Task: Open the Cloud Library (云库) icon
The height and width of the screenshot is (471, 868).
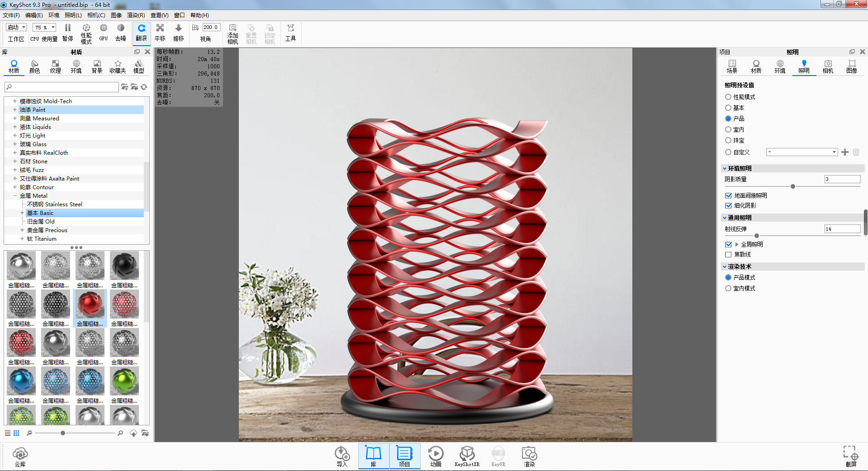Action: click(20, 456)
